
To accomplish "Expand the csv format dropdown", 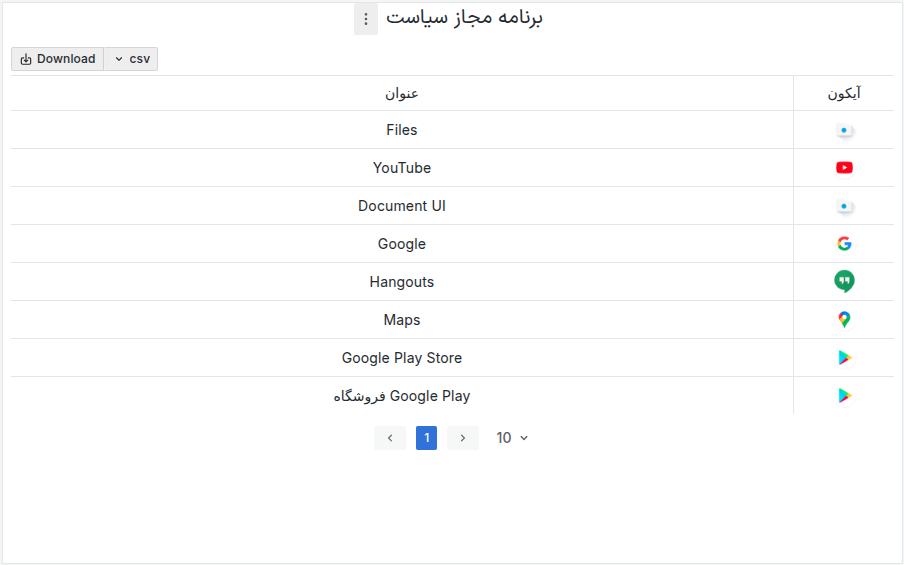I will [131, 59].
